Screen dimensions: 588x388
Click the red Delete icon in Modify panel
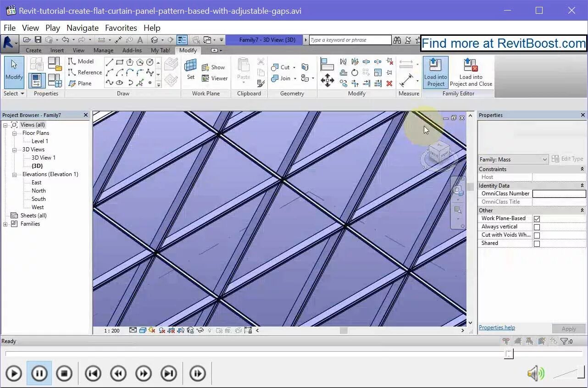(389, 83)
